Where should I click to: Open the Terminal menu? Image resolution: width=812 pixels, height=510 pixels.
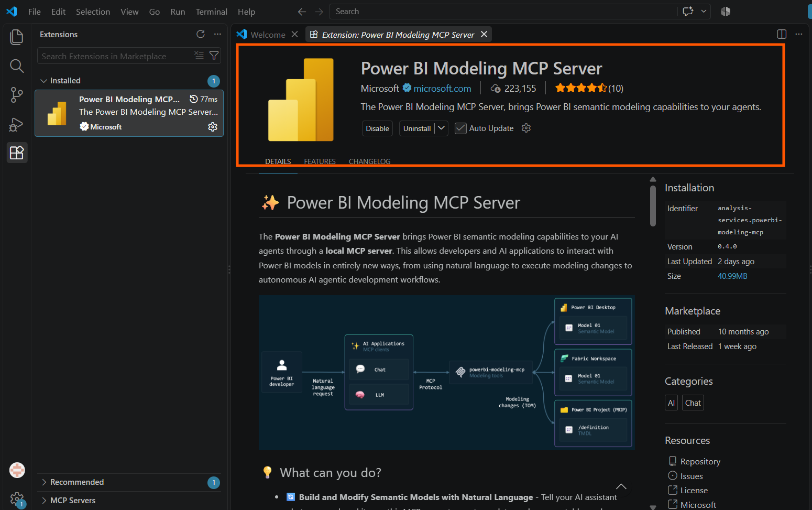[x=211, y=12]
